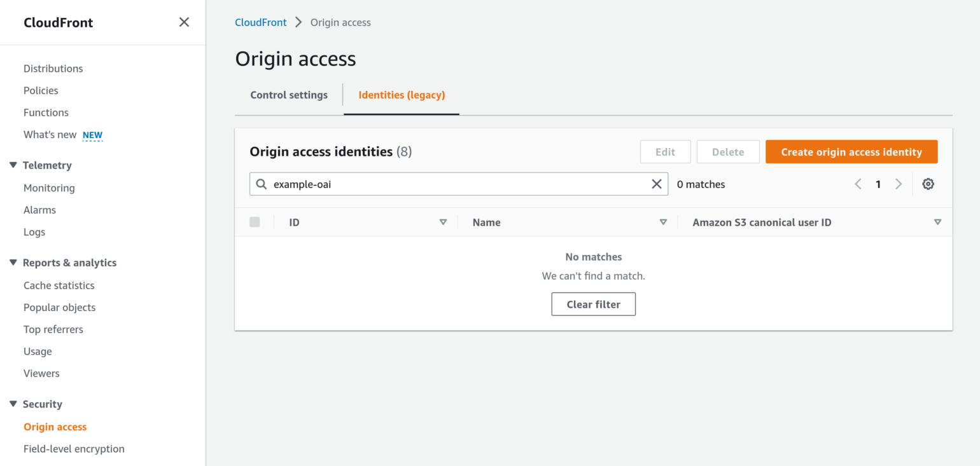Click the Amazon S3 canonical user ID header

(762, 223)
